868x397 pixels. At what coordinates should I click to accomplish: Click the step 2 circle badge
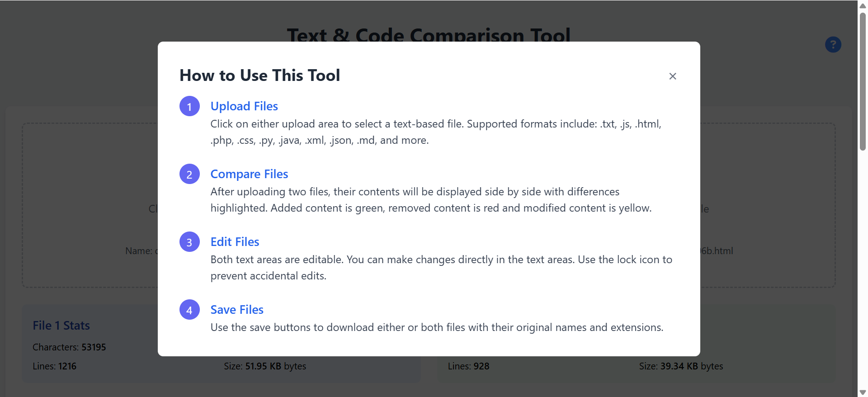189,174
